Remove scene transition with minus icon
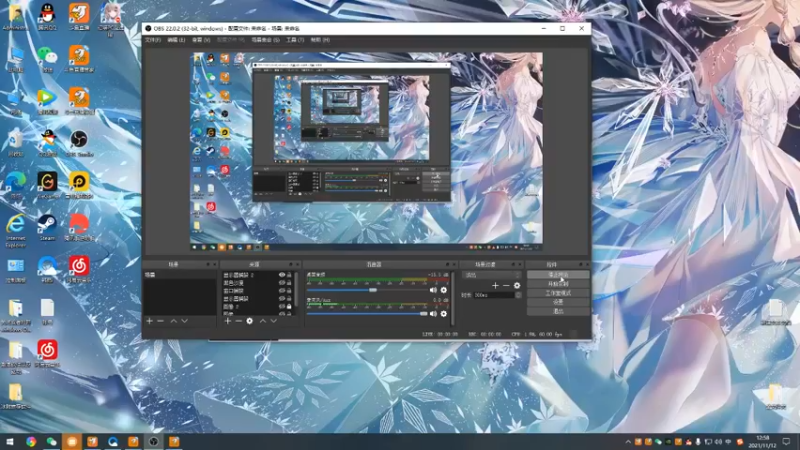800x450 pixels. tap(506, 286)
